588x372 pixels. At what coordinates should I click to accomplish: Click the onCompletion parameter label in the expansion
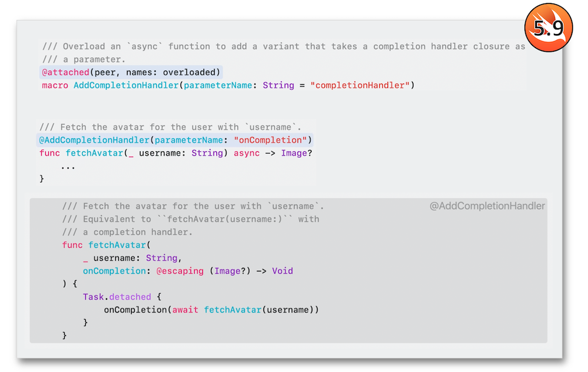point(114,271)
